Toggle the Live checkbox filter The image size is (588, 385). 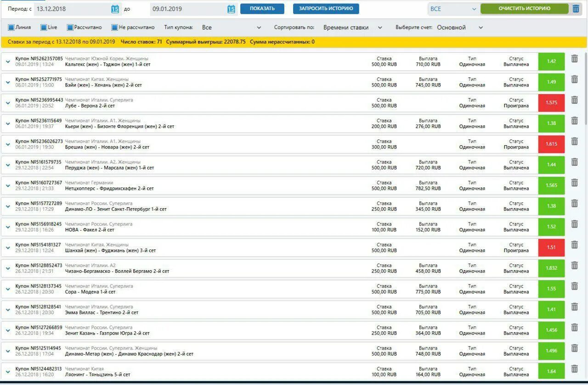click(44, 28)
